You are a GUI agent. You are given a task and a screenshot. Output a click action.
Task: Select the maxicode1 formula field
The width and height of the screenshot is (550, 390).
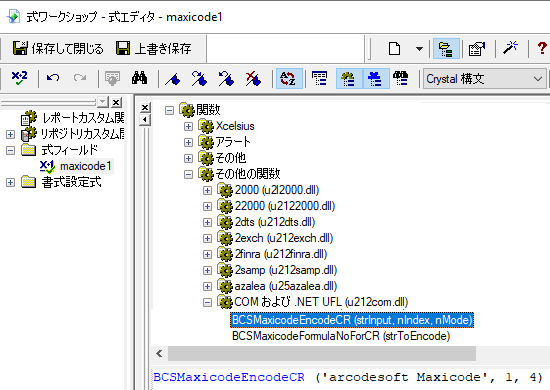click(86, 166)
